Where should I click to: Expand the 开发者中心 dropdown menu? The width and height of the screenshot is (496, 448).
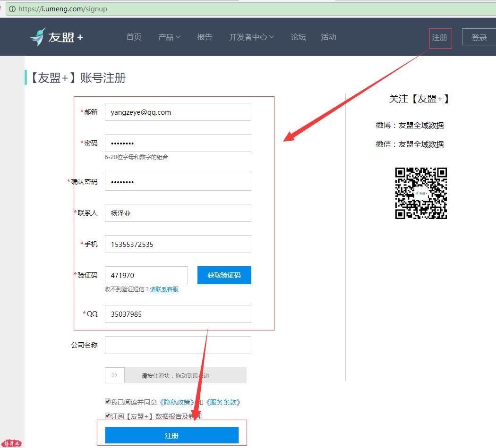pyautogui.click(x=251, y=37)
